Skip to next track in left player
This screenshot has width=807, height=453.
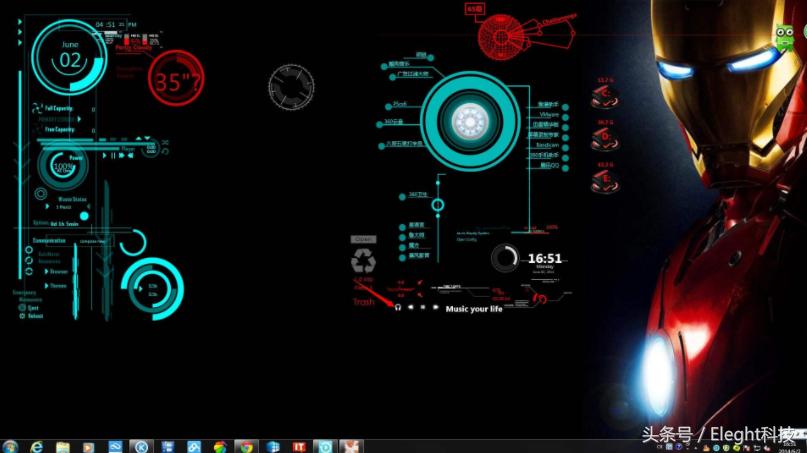click(x=122, y=155)
